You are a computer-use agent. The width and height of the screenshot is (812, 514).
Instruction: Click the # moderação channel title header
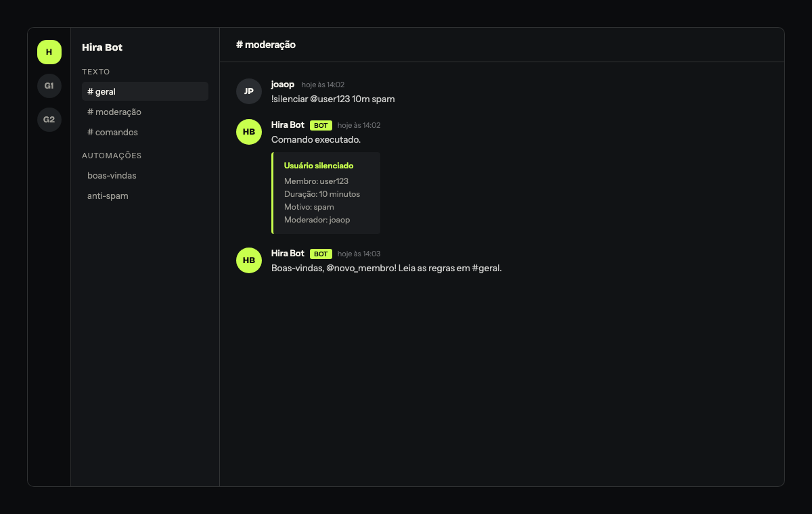(266, 45)
